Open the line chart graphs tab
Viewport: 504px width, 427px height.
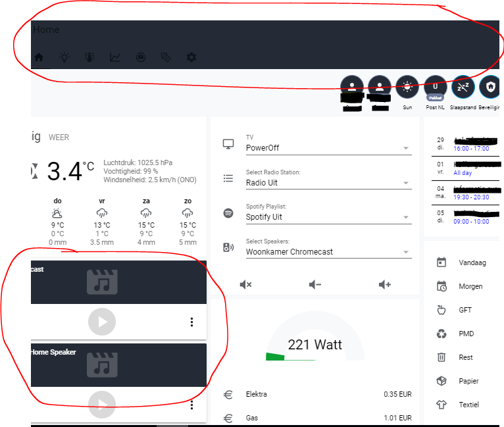click(115, 57)
